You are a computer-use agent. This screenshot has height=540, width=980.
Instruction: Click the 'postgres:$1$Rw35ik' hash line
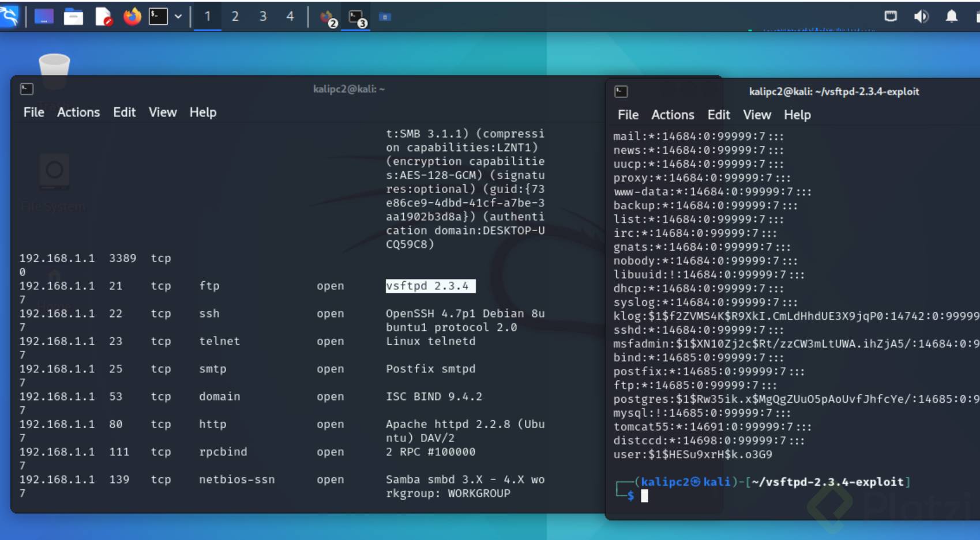[x=797, y=399]
